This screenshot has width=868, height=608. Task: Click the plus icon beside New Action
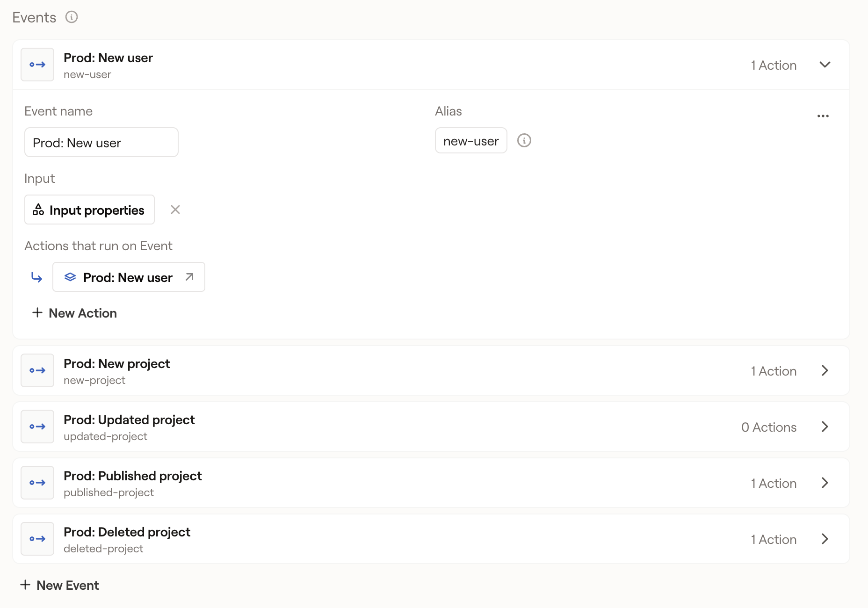pyautogui.click(x=37, y=312)
